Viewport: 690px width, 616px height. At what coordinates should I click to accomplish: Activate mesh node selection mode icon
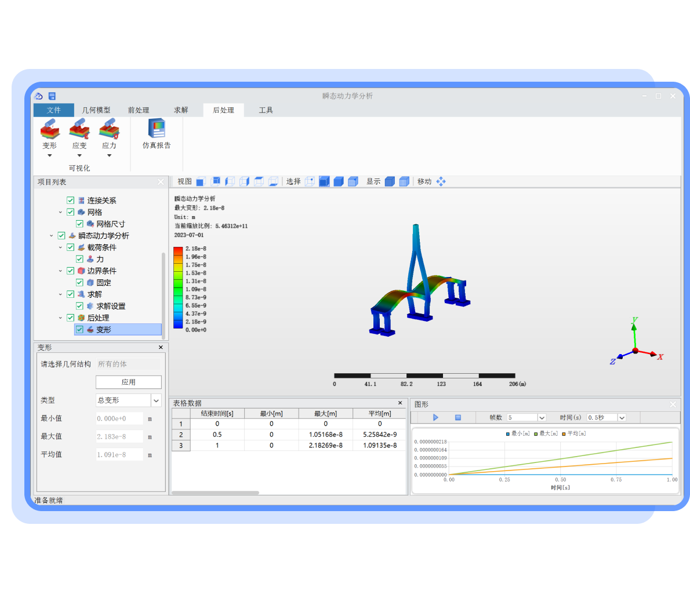click(x=353, y=181)
